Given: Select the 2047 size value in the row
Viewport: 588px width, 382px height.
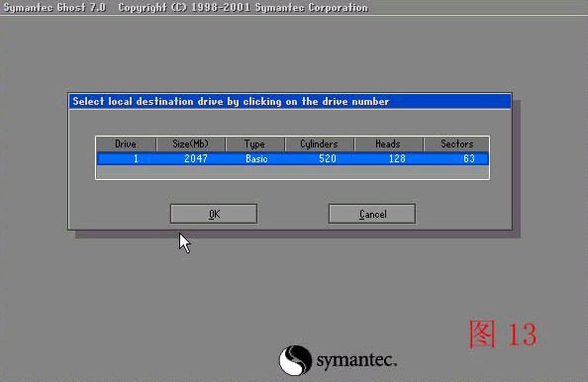Looking at the screenshot, I should tap(196, 158).
